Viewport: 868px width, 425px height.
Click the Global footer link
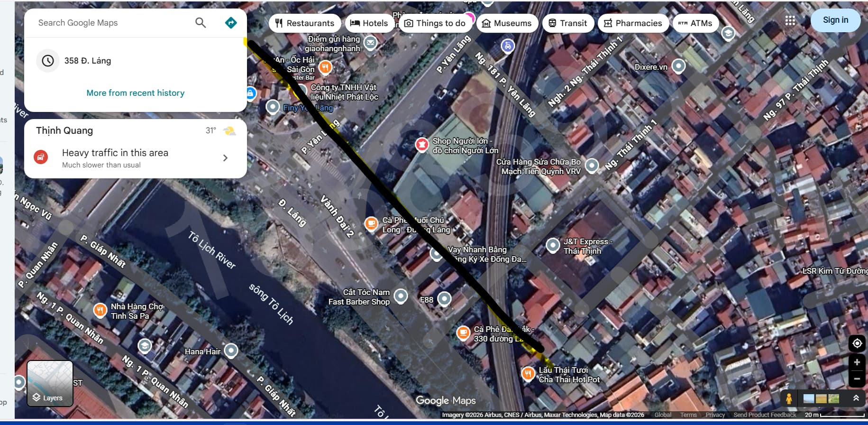(663, 415)
